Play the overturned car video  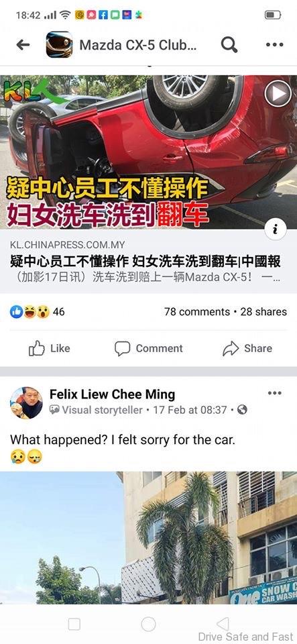coord(278,94)
